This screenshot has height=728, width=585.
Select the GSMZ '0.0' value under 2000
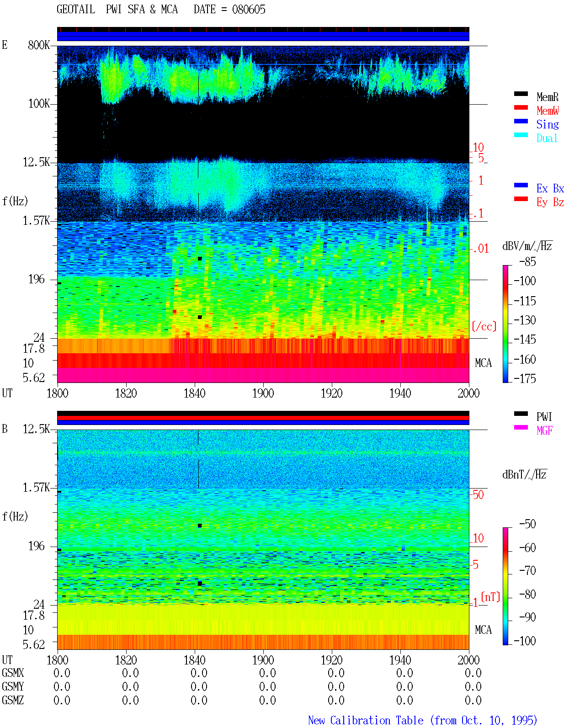click(x=473, y=700)
